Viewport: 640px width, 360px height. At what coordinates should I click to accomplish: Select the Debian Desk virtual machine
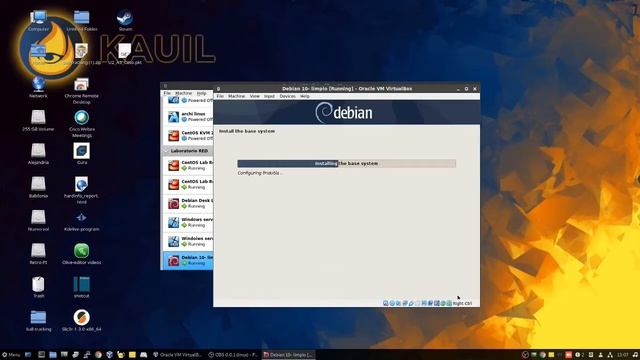pos(188,203)
